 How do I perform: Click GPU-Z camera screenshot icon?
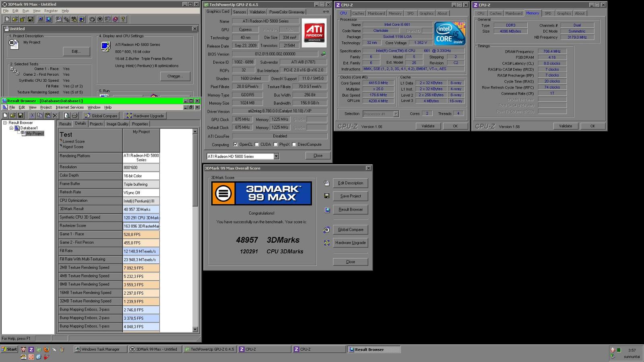click(326, 12)
